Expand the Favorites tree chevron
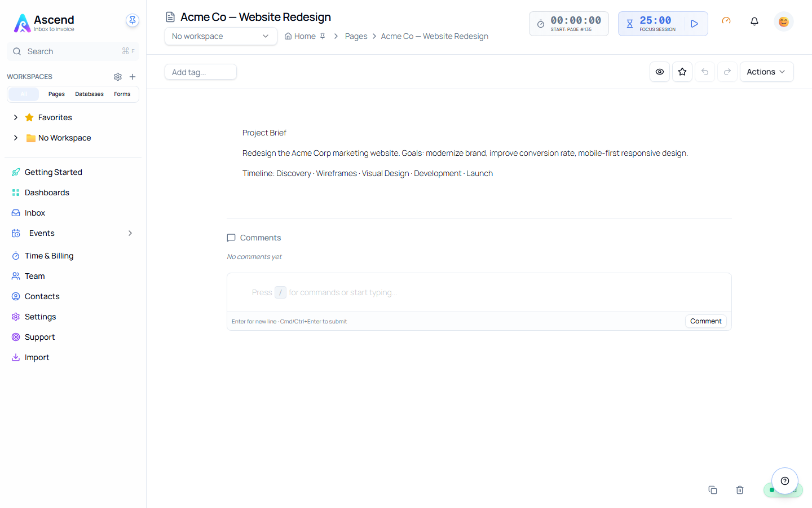The width and height of the screenshot is (812, 508). pos(16,117)
